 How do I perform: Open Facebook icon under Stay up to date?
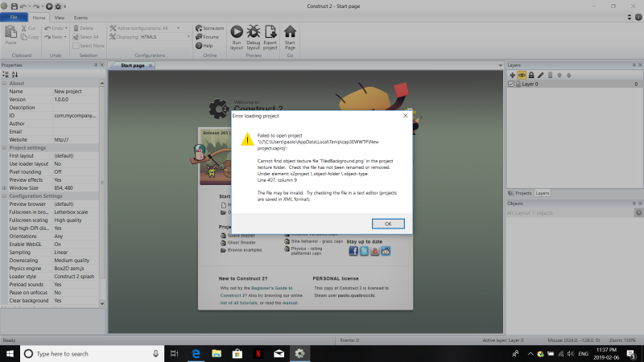pos(353,251)
